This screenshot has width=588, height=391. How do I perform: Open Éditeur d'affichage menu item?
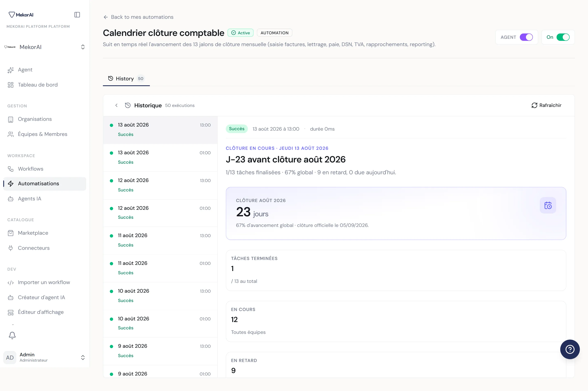coord(45,312)
